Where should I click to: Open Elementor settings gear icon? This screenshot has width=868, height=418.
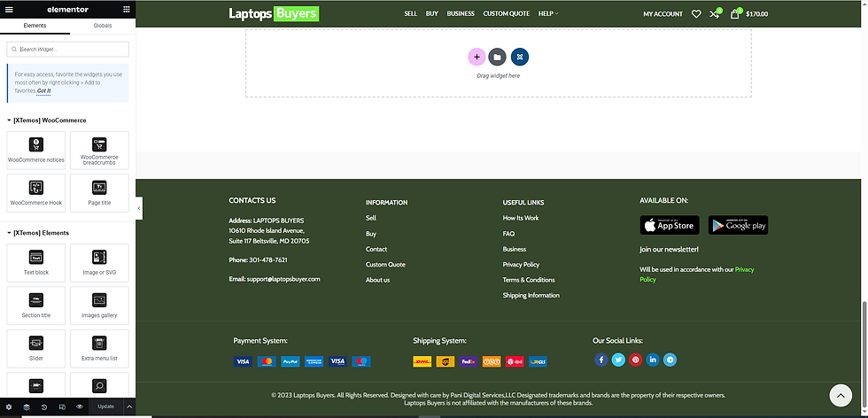click(9, 406)
